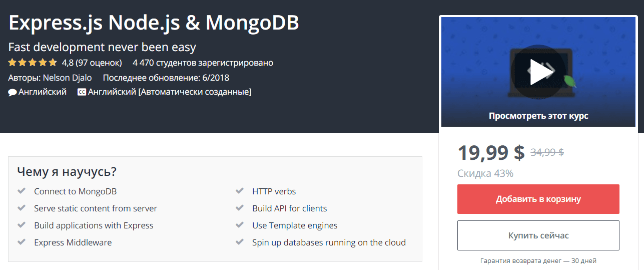Click 'Последнее обновление: 6/2018' text
Image resolution: width=644 pixels, height=270 pixels.
[x=166, y=78]
